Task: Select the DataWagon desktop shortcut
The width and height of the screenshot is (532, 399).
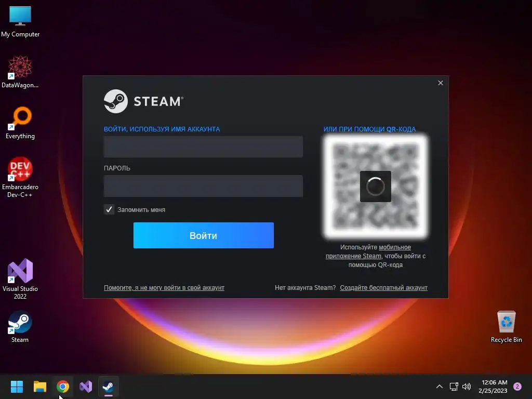Action: tap(20, 72)
